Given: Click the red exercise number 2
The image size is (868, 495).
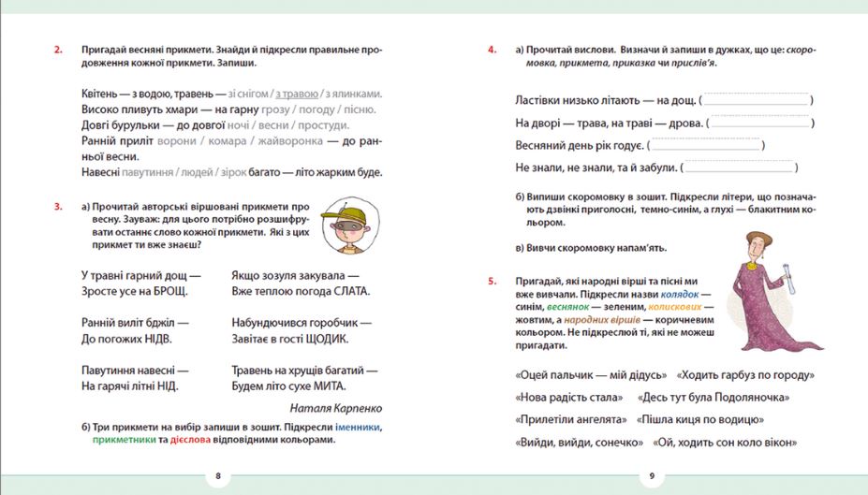Looking at the screenshot, I should point(57,50).
